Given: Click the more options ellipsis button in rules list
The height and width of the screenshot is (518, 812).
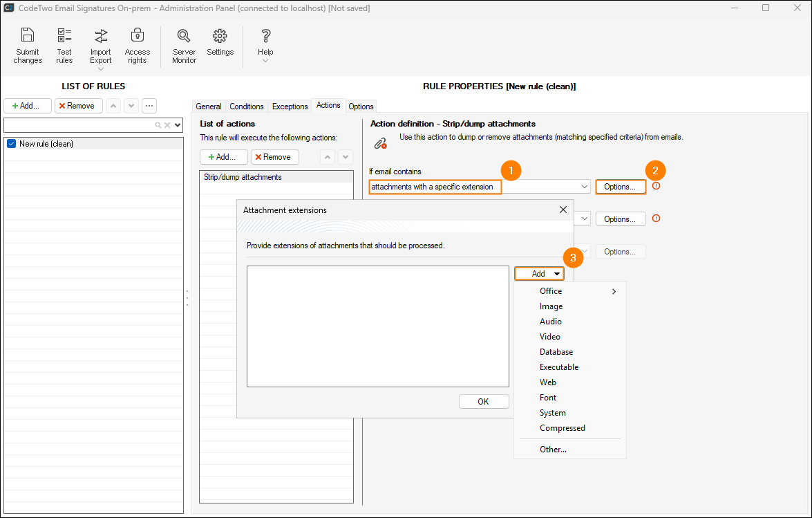Looking at the screenshot, I should pyautogui.click(x=149, y=106).
